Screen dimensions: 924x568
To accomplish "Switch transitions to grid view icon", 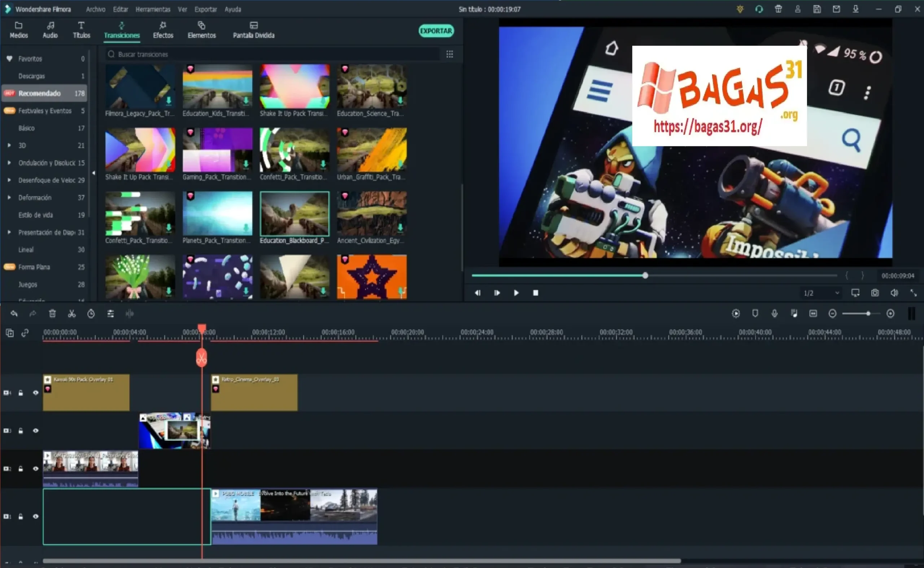I will (x=450, y=54).
